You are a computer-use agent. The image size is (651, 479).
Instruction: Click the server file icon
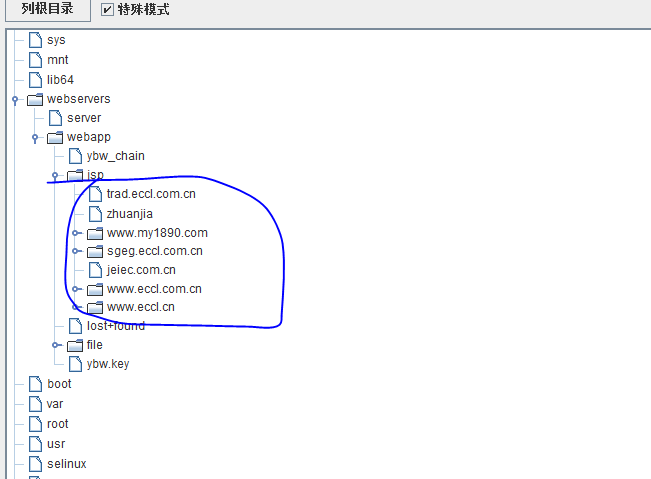55,118
